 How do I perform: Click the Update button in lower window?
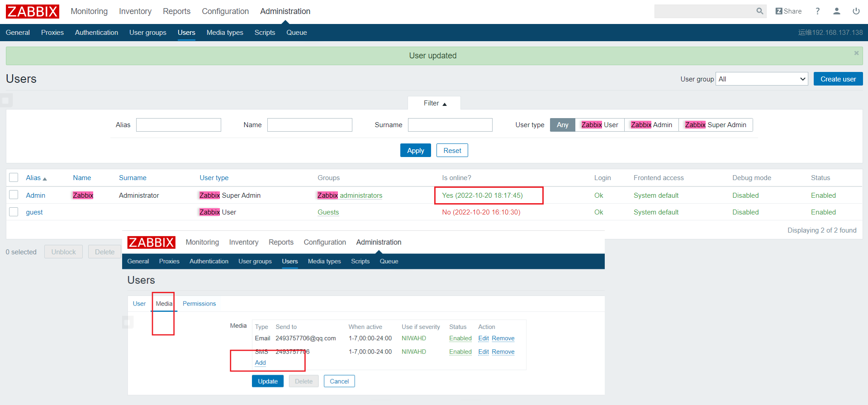tap(268, 381)
